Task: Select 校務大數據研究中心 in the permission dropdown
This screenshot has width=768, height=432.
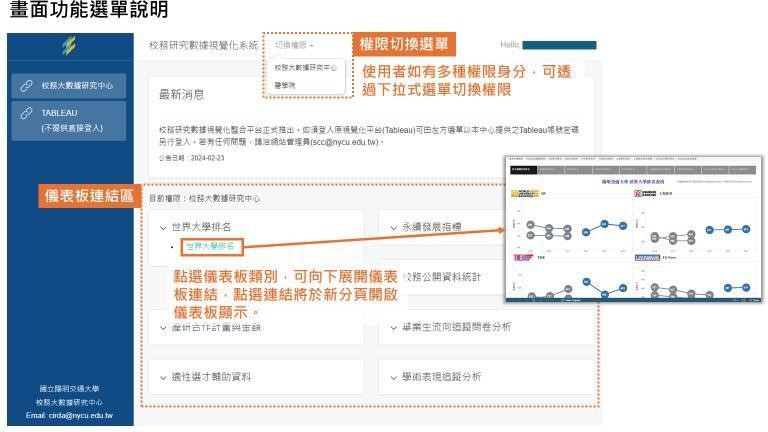Action: coord(305,67)
